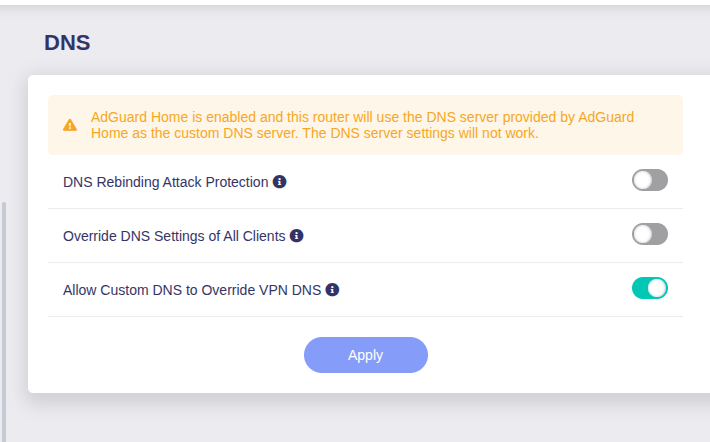Click the DNS Rebinding Attack Protection label
The height and width of the screenshot is (442, 710).
tap(165, 182)
